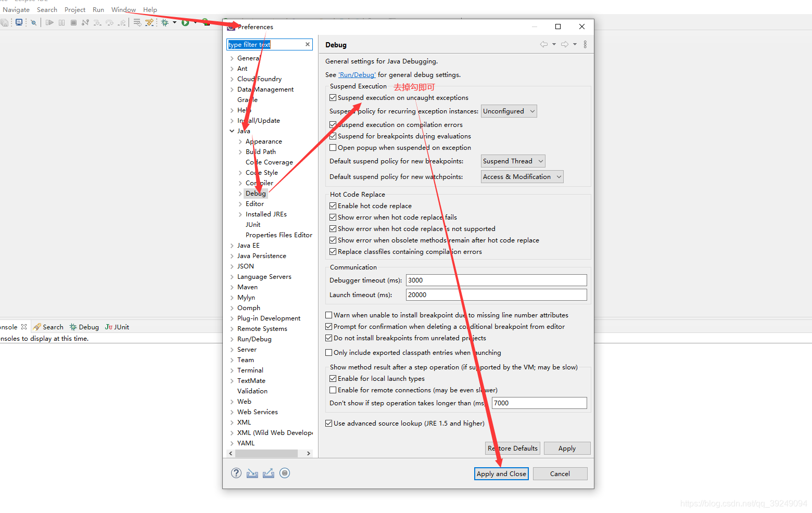This screenshot has height=513, width=812.
Task: Close the Console view with its X icon
Action: (x=24, y=327)
